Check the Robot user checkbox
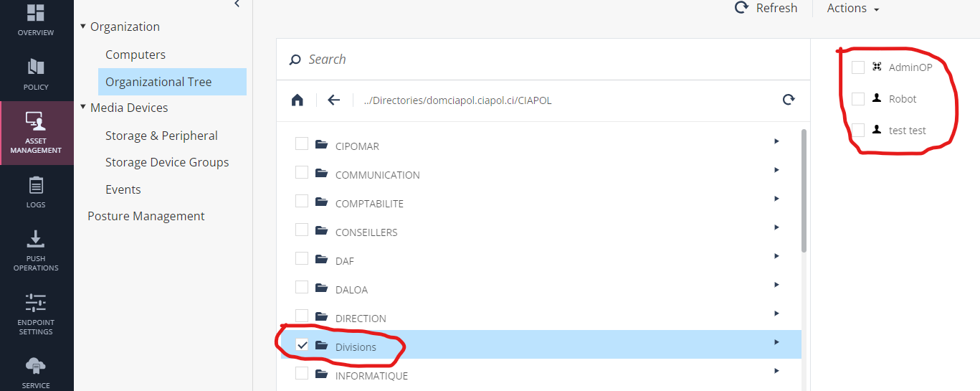The height and width of the screenshot is (391, 980). [857, 99]
